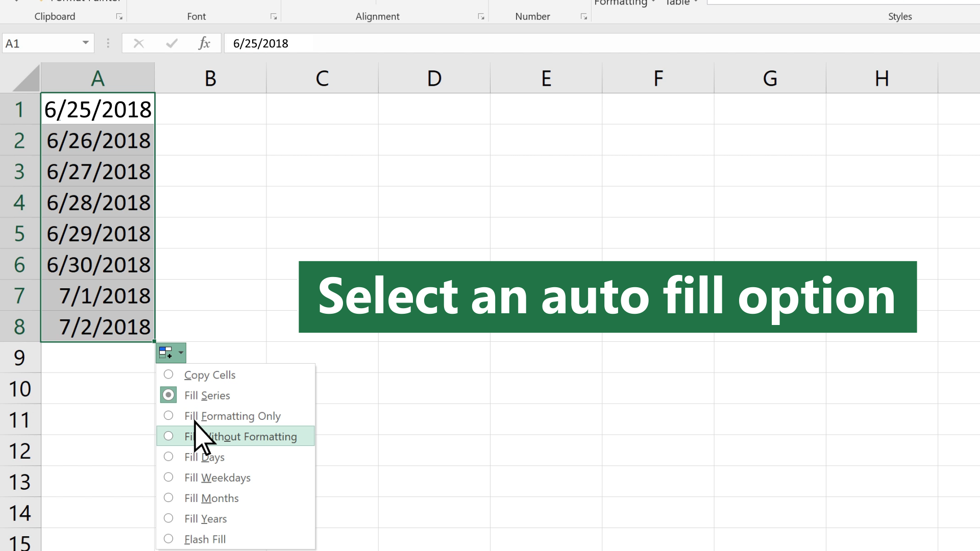This screenshot has height=551, width=980.
Task: Click cell containing 7/2/2018
Action: (97, 327)
